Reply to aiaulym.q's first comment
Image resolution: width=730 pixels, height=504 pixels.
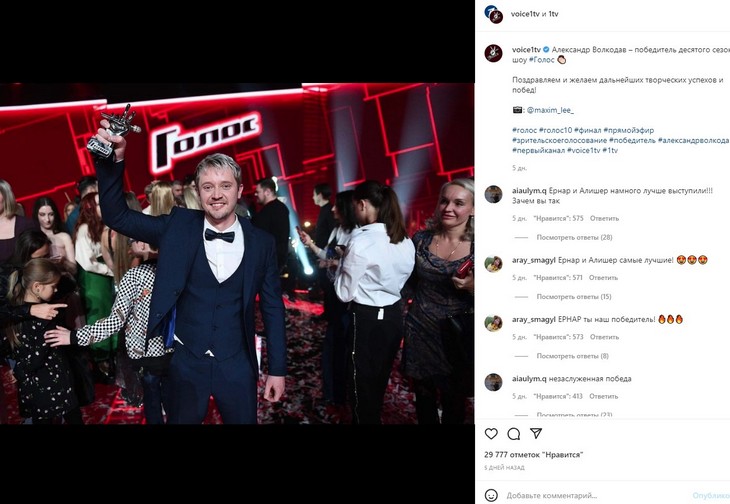pos(604,218)
